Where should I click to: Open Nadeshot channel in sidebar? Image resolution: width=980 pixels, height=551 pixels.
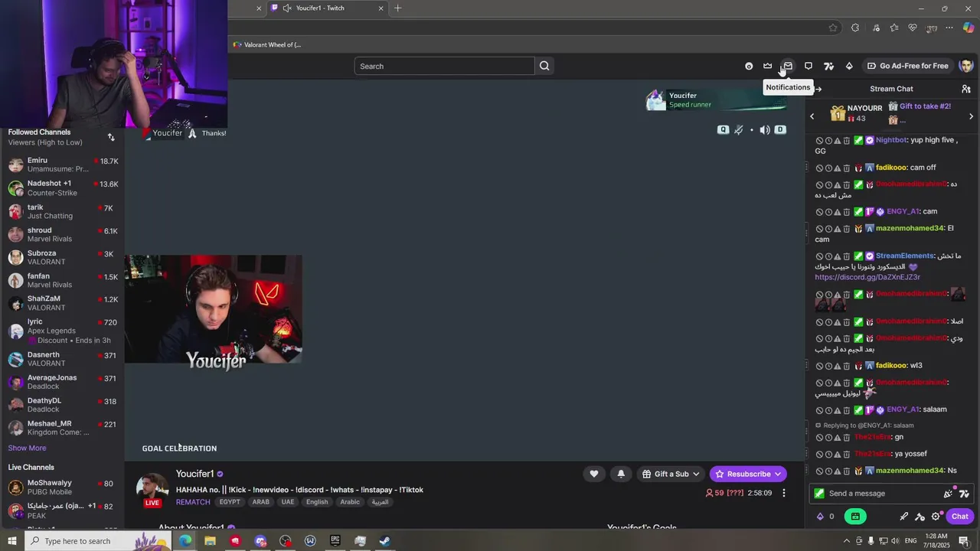[x=63, y=187]
